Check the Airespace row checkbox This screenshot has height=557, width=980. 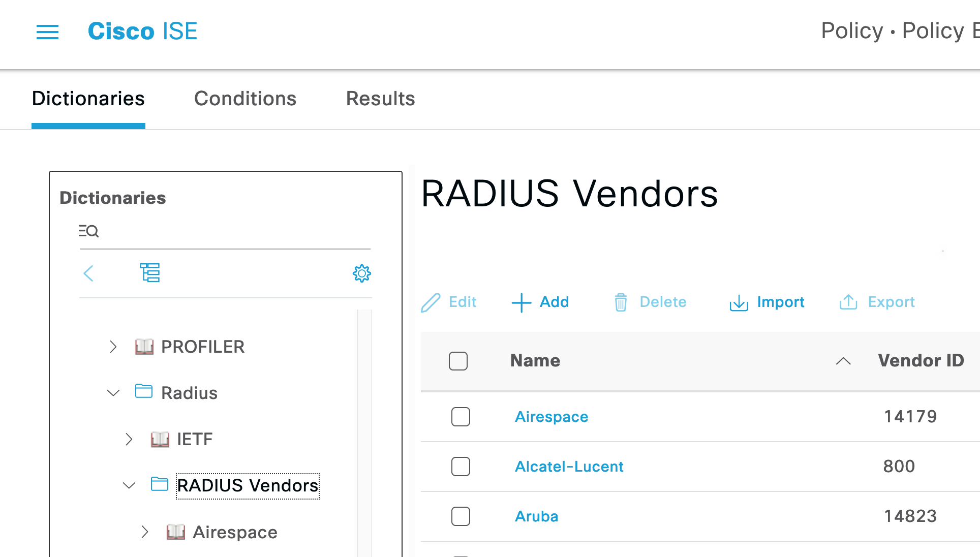coord(460,416)
